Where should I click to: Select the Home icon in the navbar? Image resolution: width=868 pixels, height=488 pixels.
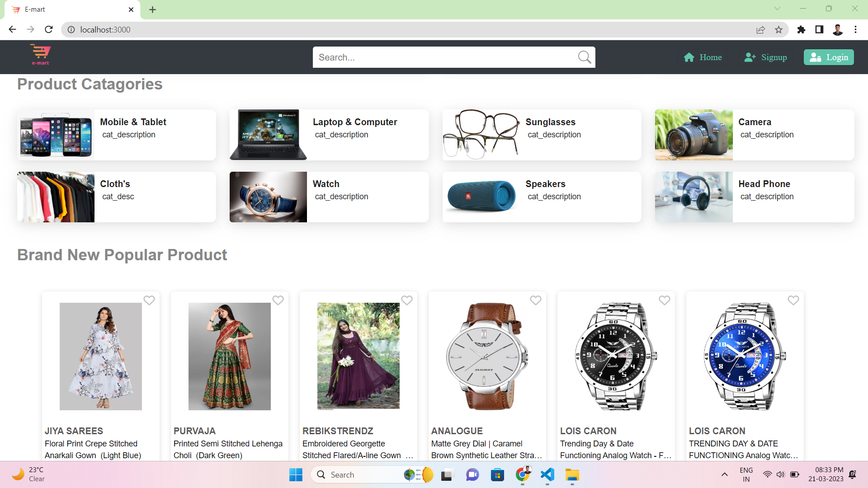click(x=689, y=57)
